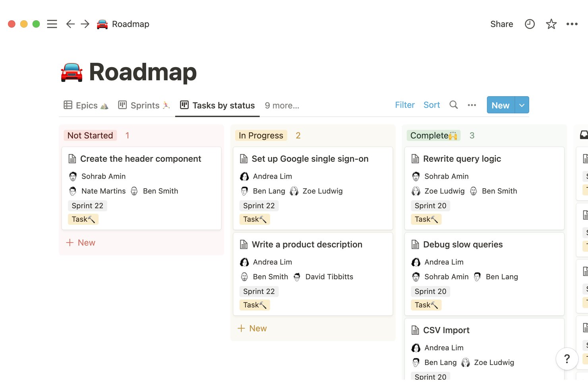Click the Not Started column label
The image size is (588, 392).
tap(90, 135)
